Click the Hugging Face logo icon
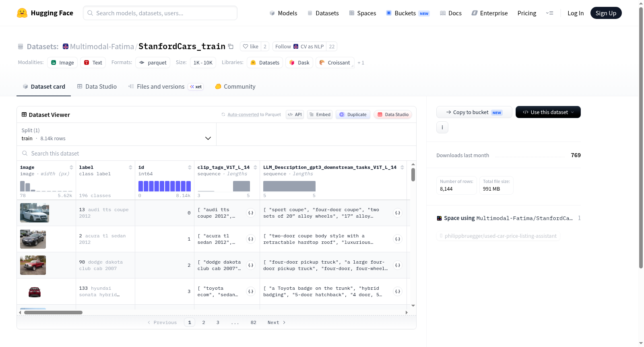This screenshot has height=347, width=644. (x=22, y=13)
